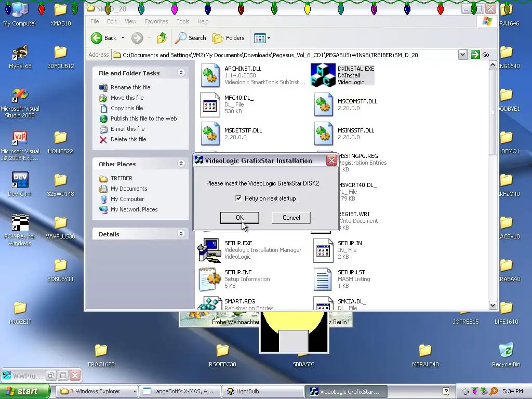The width and height of the screenshot is (532, 399).
Task: Open the Help menu
Action: (203, 21)
